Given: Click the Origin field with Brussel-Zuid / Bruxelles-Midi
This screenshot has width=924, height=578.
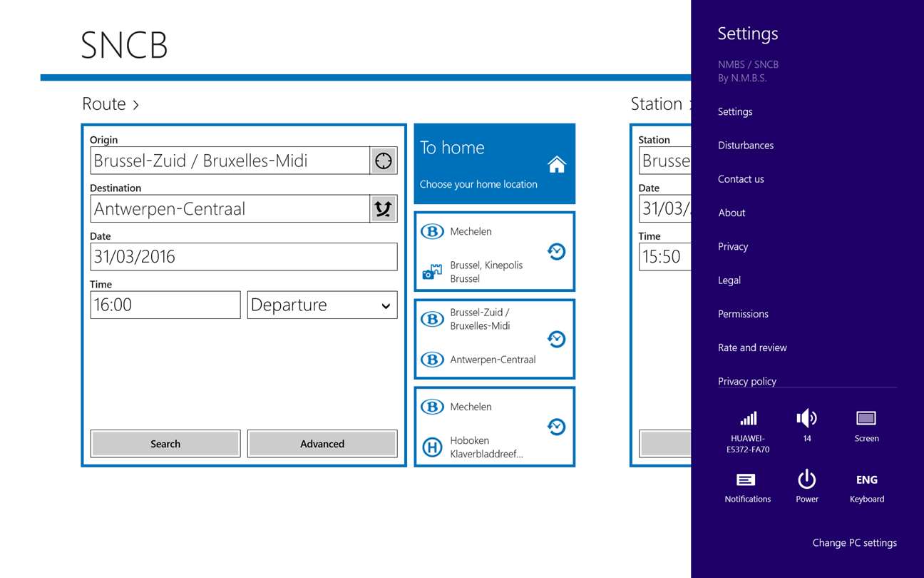Looking at the screenshot, I should (x=230, y=161).
